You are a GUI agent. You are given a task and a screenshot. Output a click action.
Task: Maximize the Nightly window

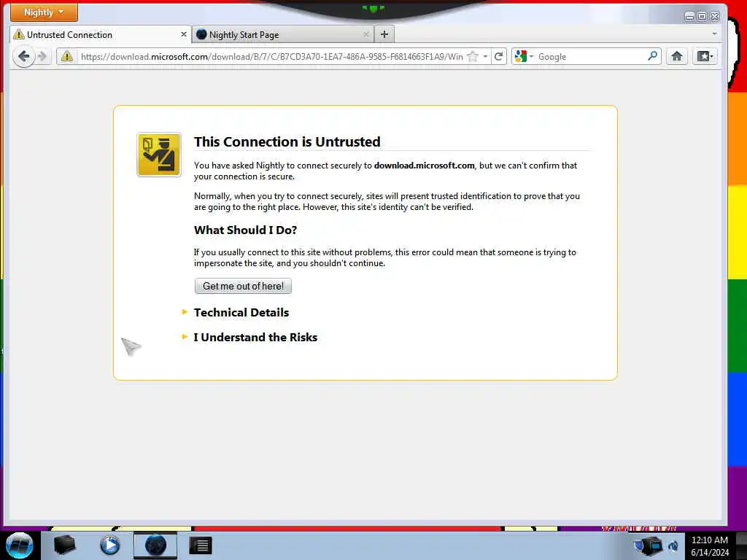[703, 17]
